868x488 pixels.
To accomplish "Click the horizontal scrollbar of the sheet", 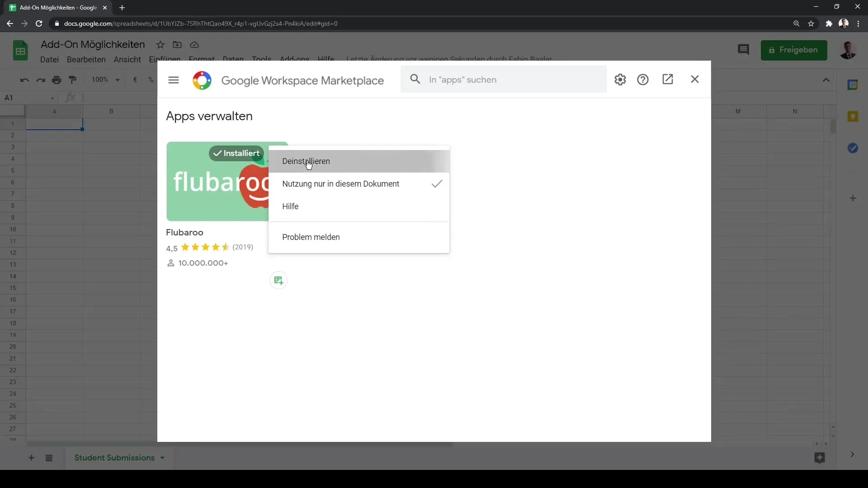I will [x=240, y=445].
